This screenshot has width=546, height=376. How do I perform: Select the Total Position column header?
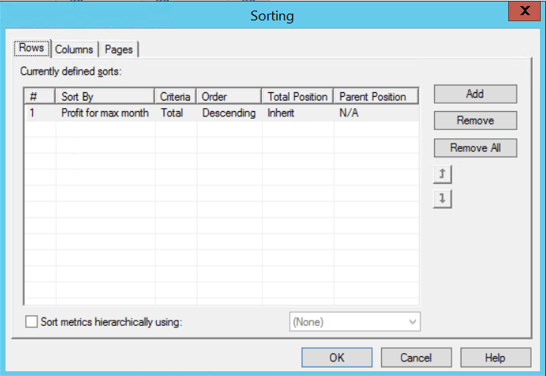point(297,96)
